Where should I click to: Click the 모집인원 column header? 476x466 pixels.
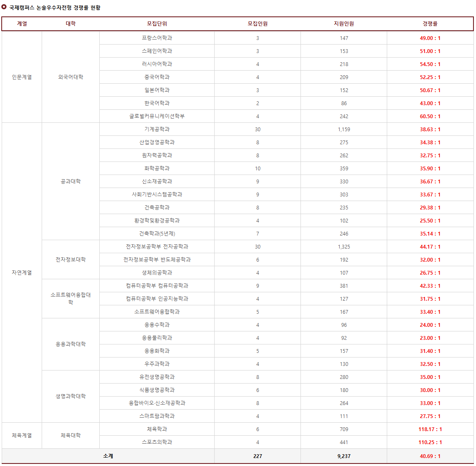tap(258, 24)
